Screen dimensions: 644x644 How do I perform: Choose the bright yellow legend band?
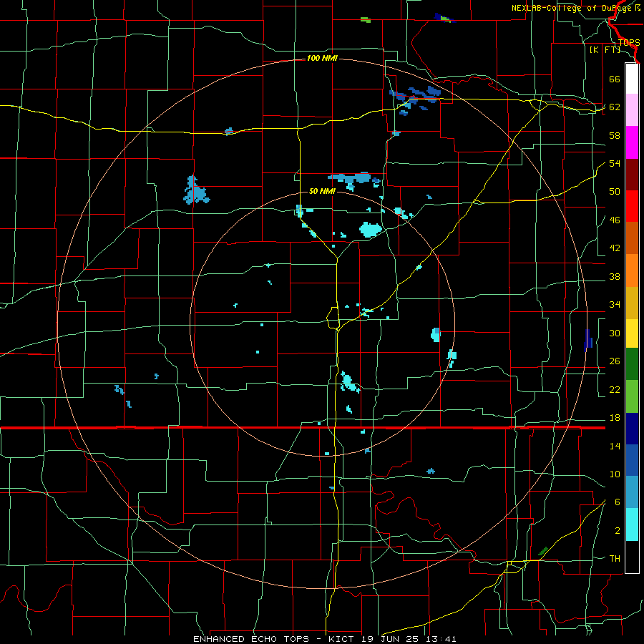pyautogui.click(x=632, y=333)
